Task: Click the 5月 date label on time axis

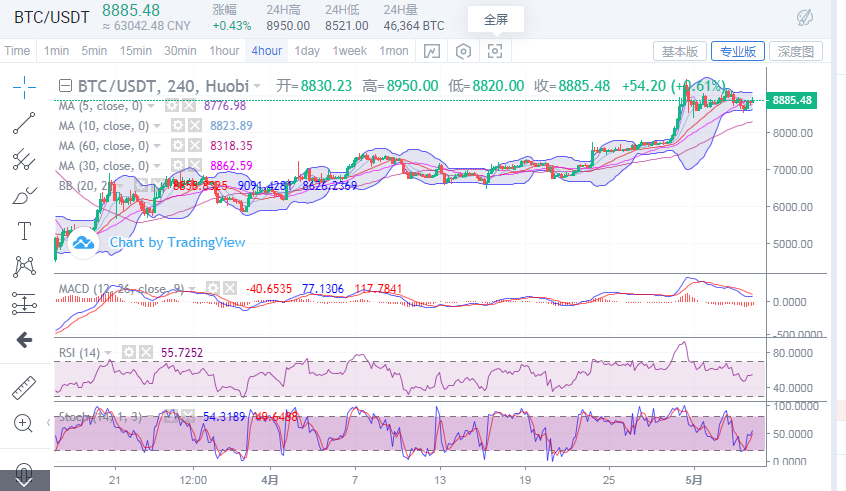Action: 694,480
